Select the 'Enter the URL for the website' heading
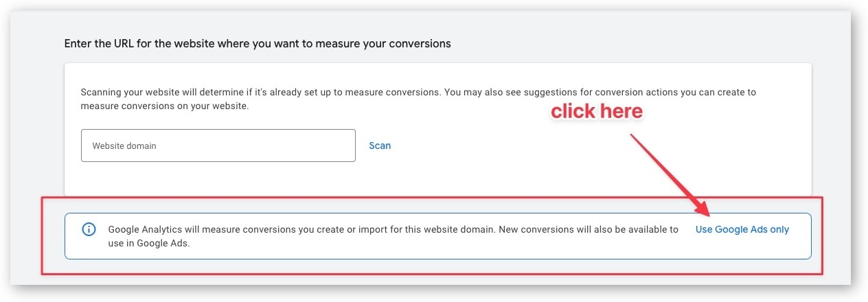The width and height of the screenshot is (868, 302). click(258, 43)
